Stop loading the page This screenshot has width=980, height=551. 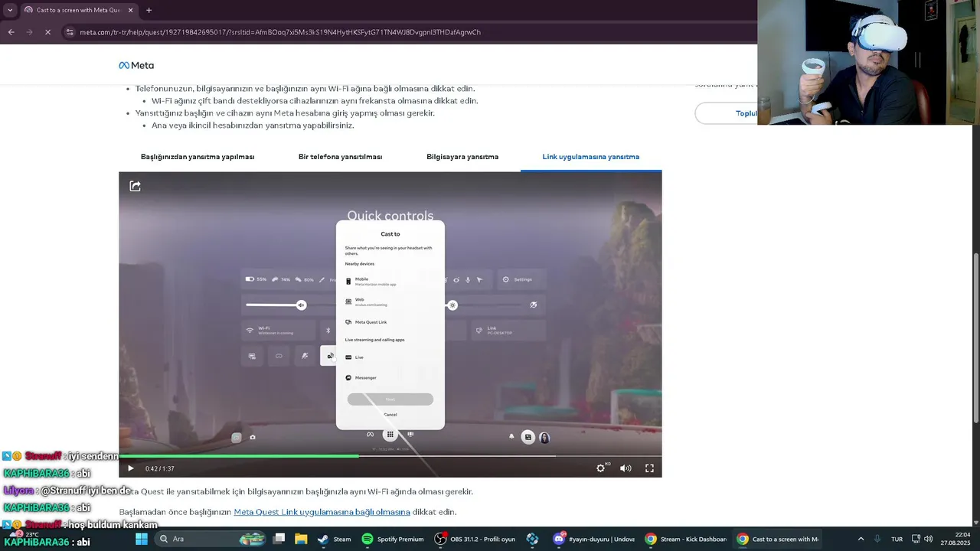point(47,32)
